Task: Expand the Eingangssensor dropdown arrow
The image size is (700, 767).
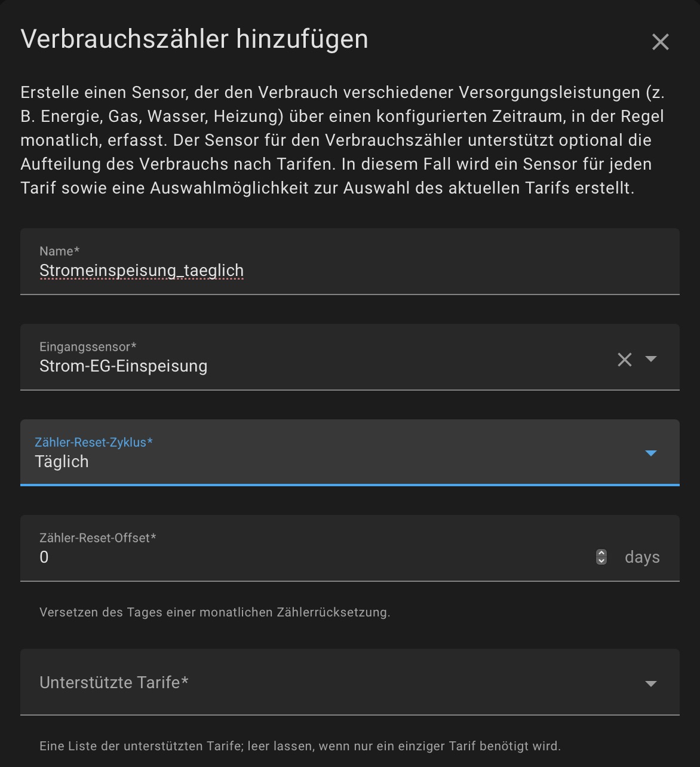Action: tap(651, 359)
